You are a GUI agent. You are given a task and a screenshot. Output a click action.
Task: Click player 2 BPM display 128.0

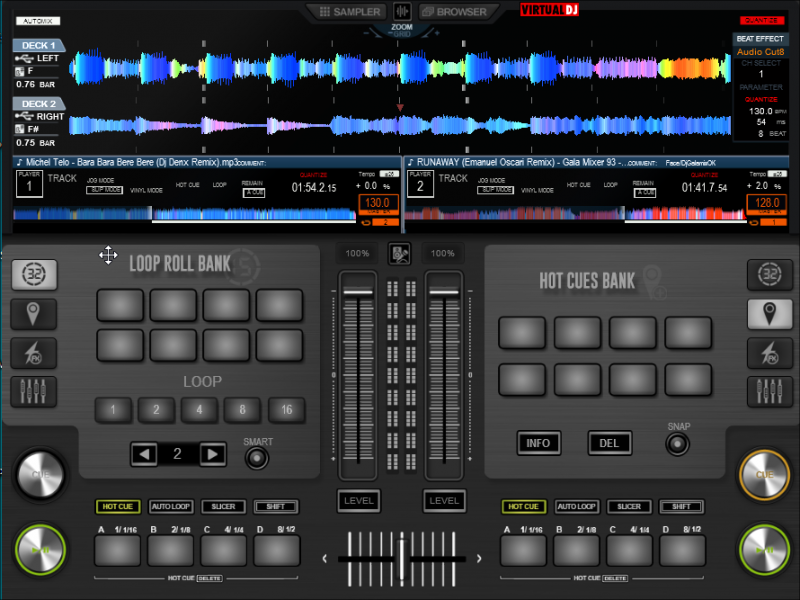pyautogui.click(x=767, y=203)
